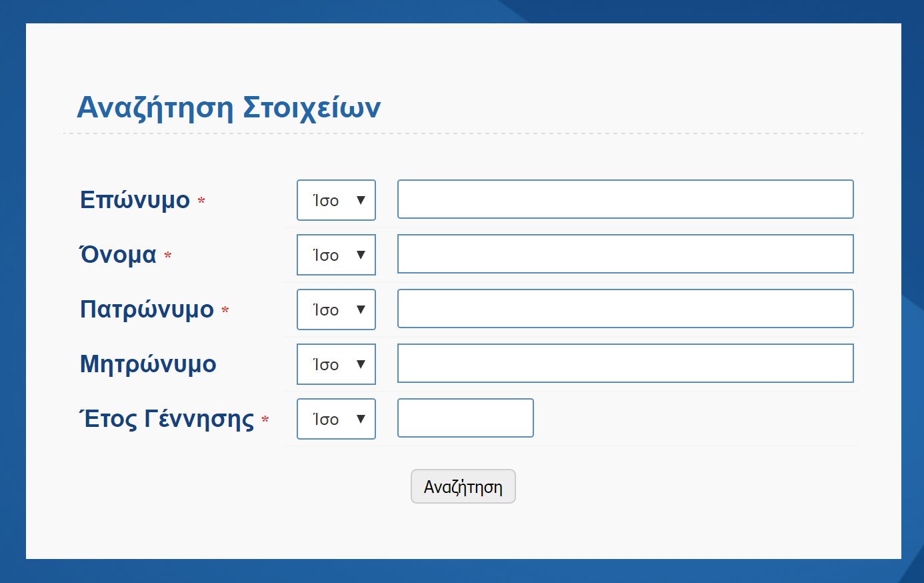Click the red asterisk after Έτος Γέννησης

tap(265, 420)
